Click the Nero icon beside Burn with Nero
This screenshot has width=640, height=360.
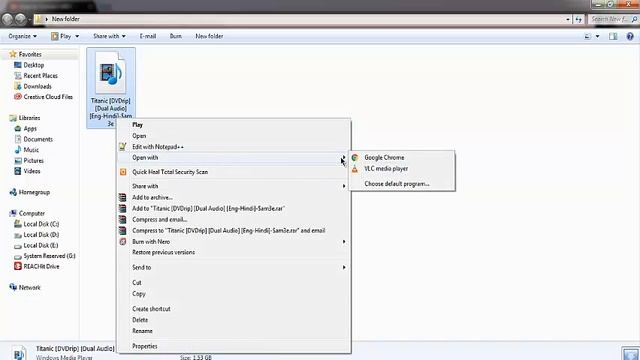[x=122, y=242]
